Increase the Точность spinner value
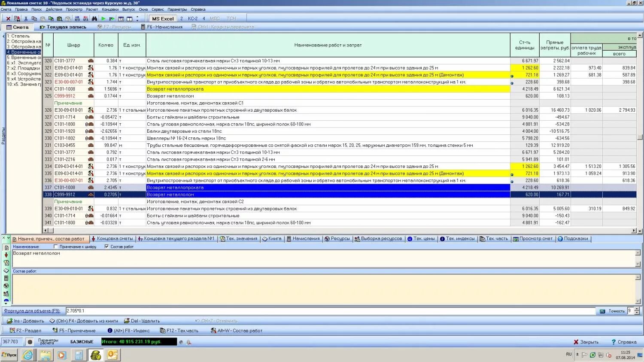This screenshot has height=362, width=644. point(637,309)
